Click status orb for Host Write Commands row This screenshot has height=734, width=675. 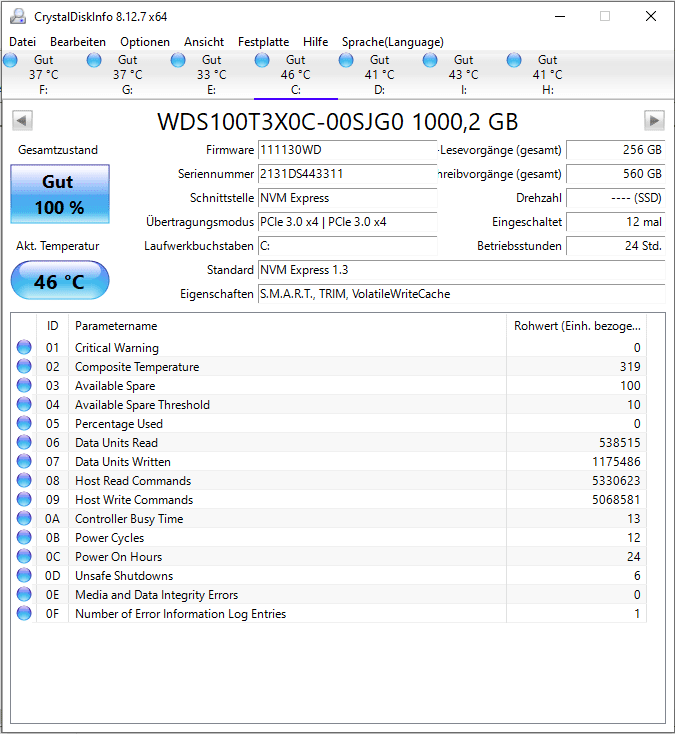[x=24, y=499]
